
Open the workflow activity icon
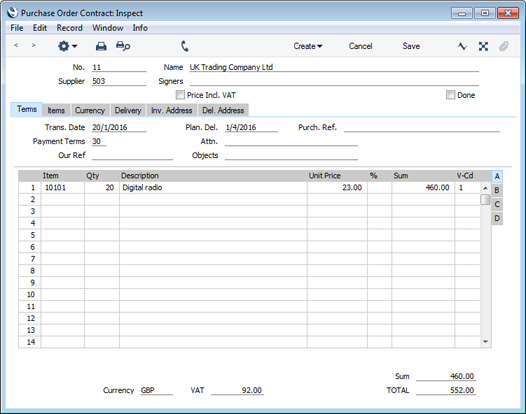(x=462, y=46)
